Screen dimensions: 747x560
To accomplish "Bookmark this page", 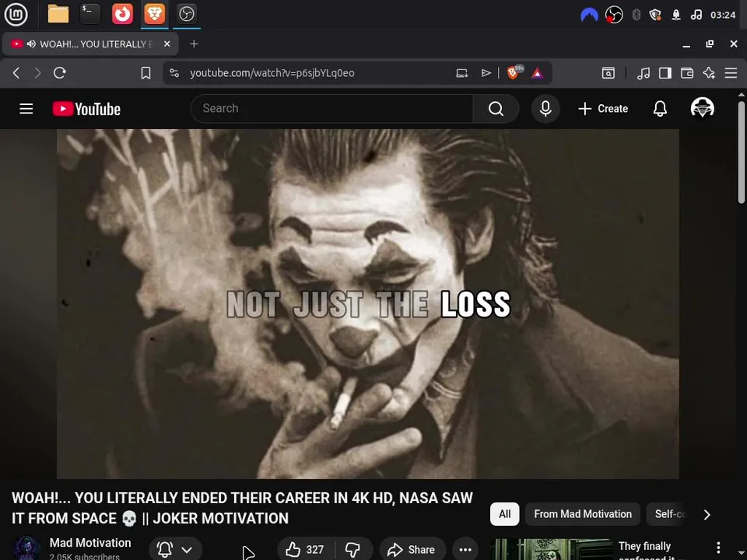I will [x=146, y=73].
